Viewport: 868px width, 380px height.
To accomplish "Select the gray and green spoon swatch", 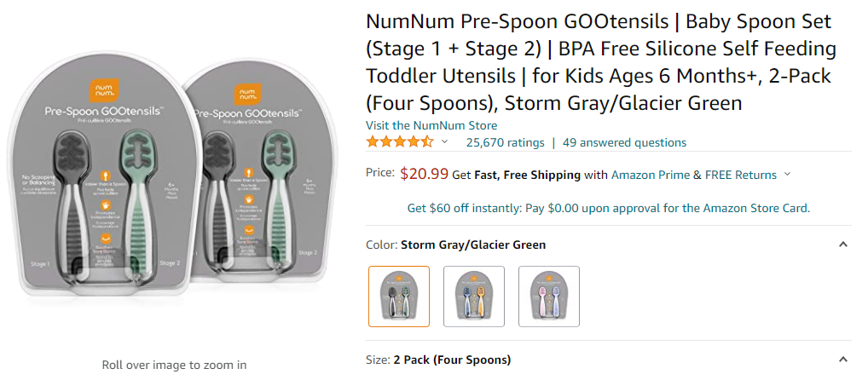I will 399,297.
